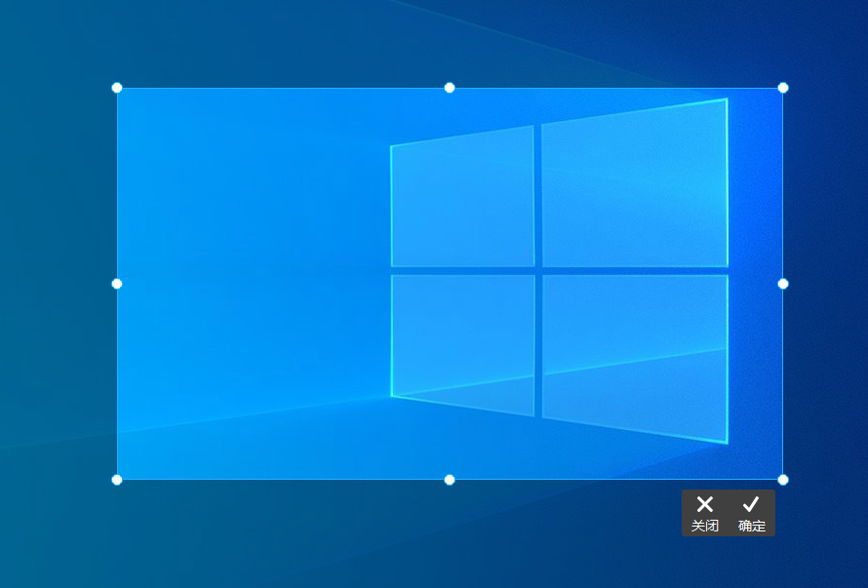
Task: Click the right edge midpoint handle
Action: (783, 284)
